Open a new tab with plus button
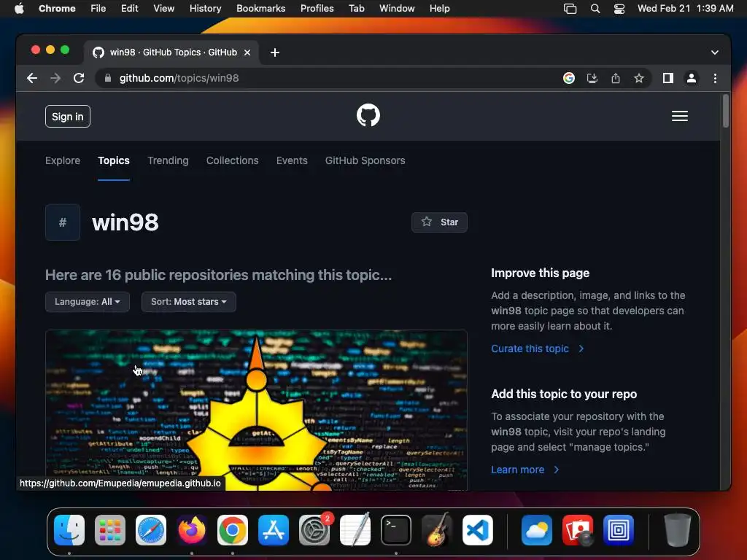Screen dimensions: 747x560 point(275,52)
